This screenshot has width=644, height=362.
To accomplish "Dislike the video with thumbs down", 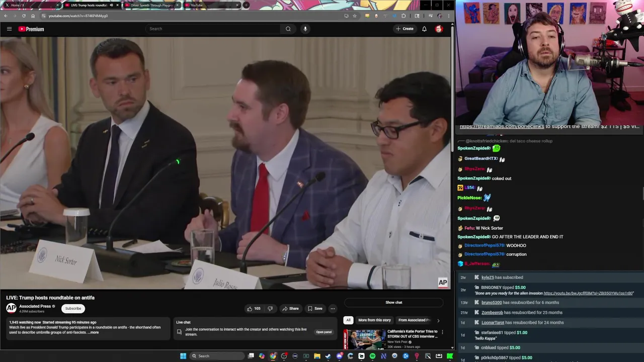I will click(270, 309).
